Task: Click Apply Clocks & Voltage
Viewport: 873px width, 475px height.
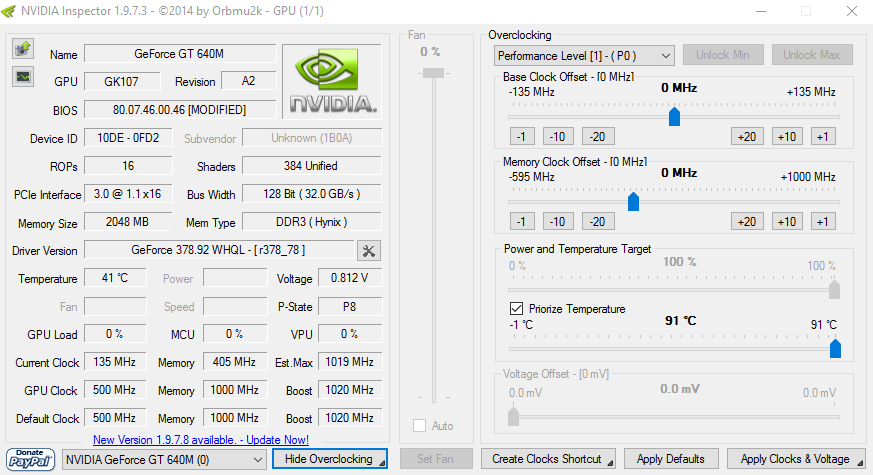Action: pyautogui.click(x=796, y=459)
